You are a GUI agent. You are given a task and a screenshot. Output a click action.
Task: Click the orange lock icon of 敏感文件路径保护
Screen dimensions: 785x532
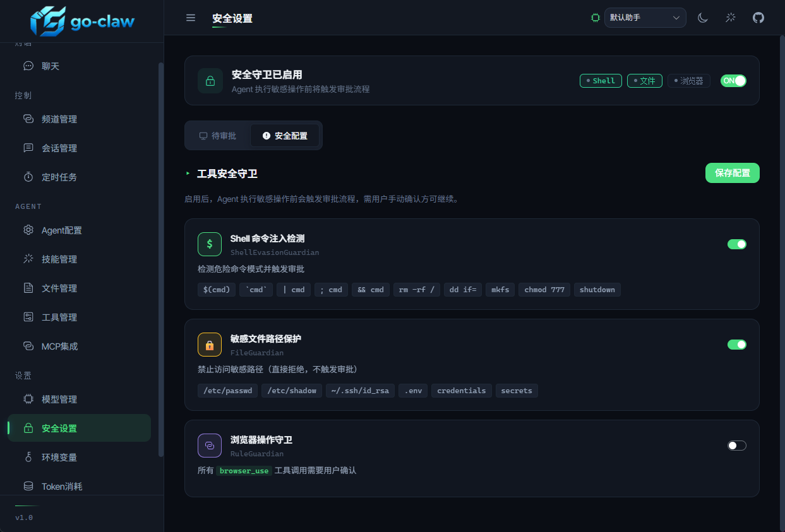click(210, 345)
